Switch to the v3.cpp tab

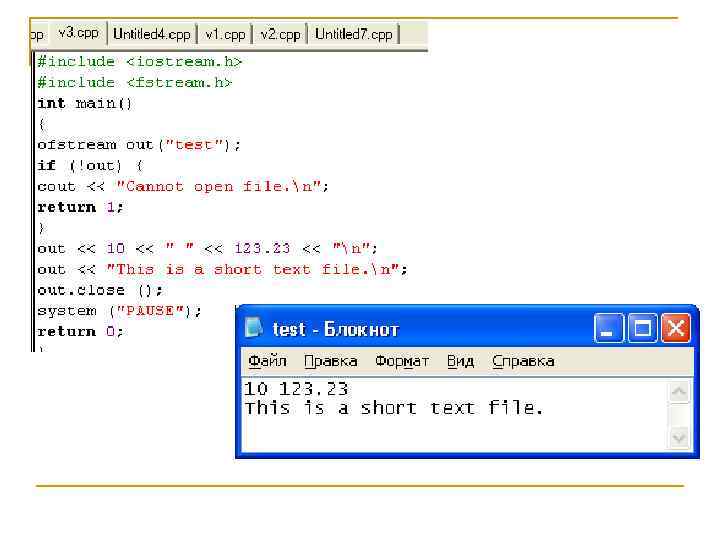point(78,33)
